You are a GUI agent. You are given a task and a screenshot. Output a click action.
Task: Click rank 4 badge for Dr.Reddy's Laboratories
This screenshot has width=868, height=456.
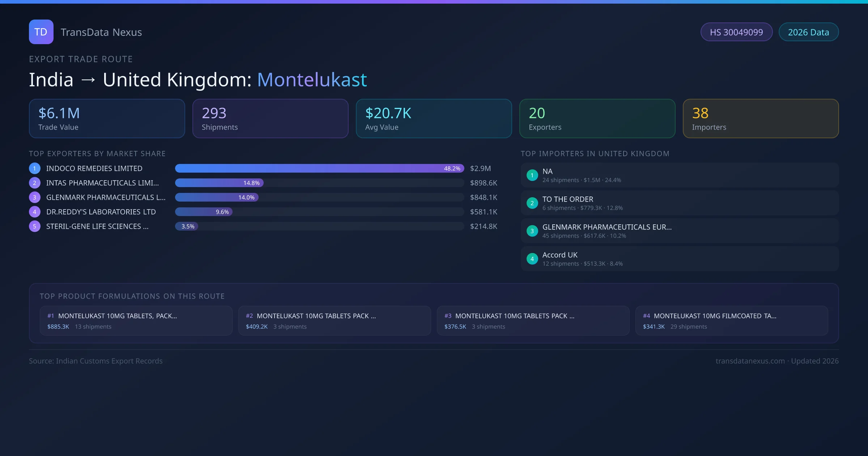[x=35, y=212]
